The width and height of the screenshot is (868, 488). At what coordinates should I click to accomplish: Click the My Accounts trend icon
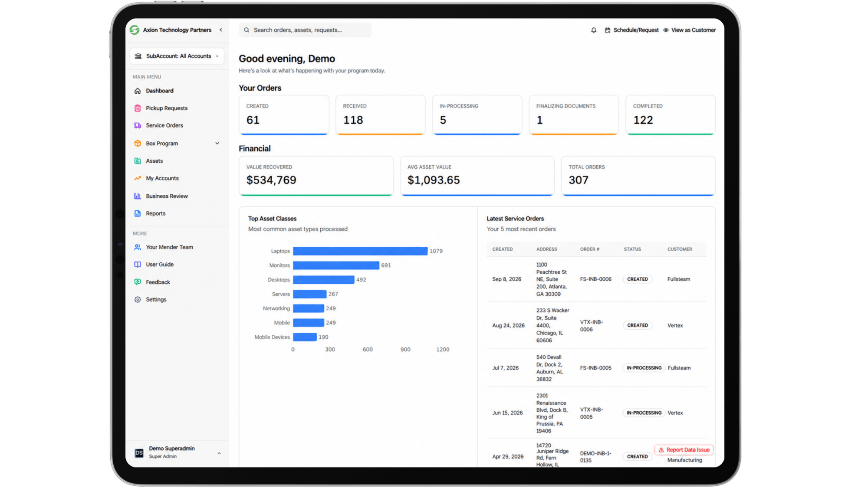pos(138,178)
